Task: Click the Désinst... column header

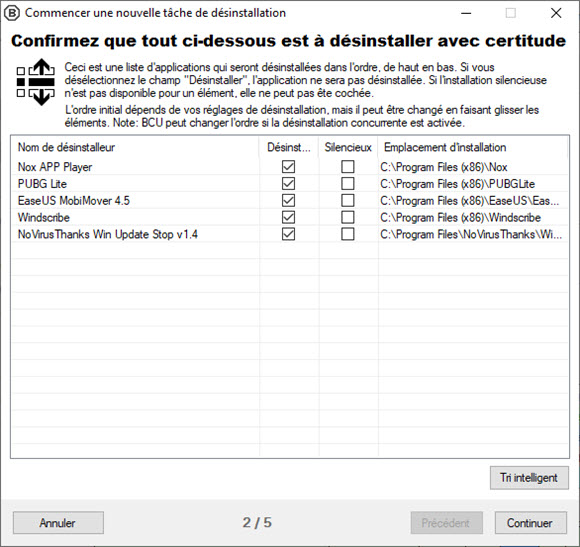Action: pos(289,147)
